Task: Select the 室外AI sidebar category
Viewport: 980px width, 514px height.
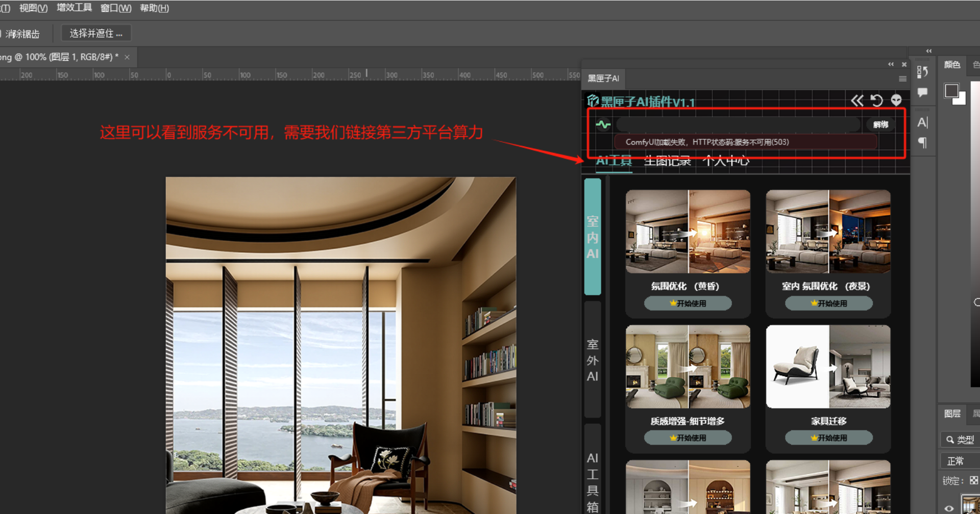Action: pyautogui.click(x=592, y=360)
